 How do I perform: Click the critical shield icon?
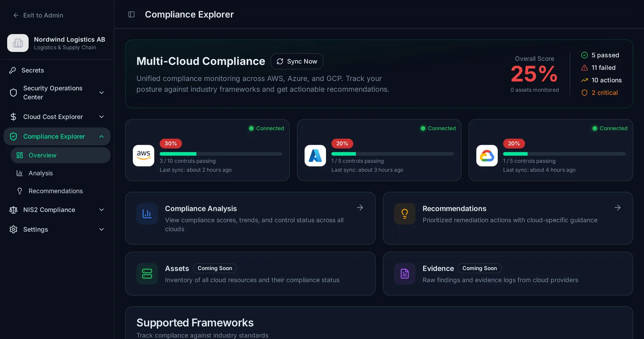pyautogui.click(x=585, y=93)
